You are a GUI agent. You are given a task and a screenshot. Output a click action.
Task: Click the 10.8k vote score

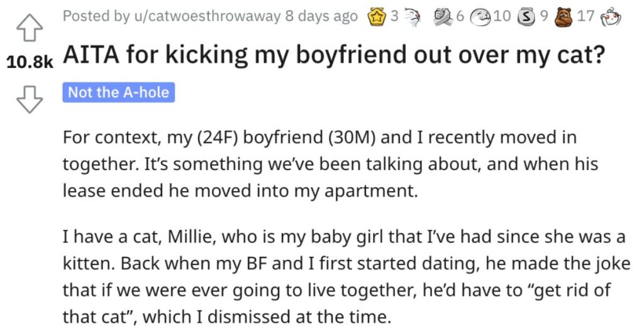30,62
